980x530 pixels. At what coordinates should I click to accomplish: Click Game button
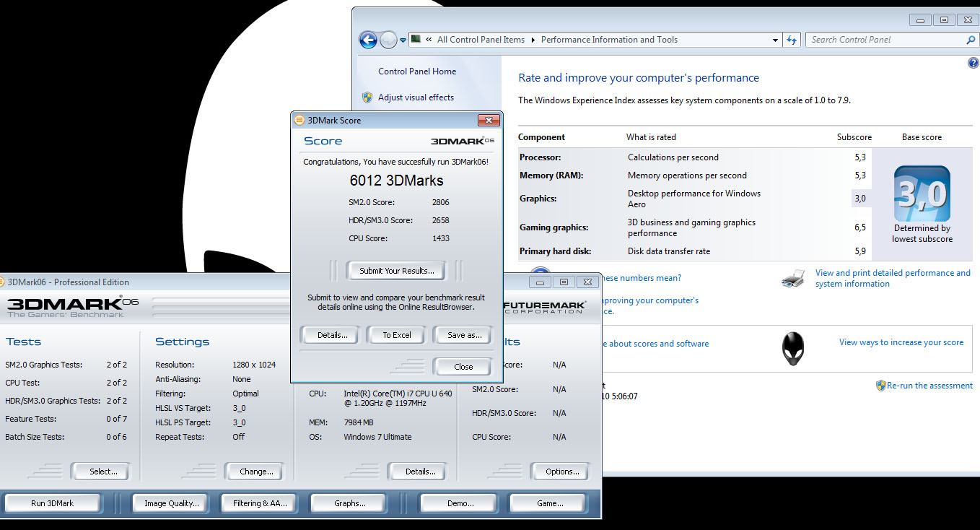550,503
